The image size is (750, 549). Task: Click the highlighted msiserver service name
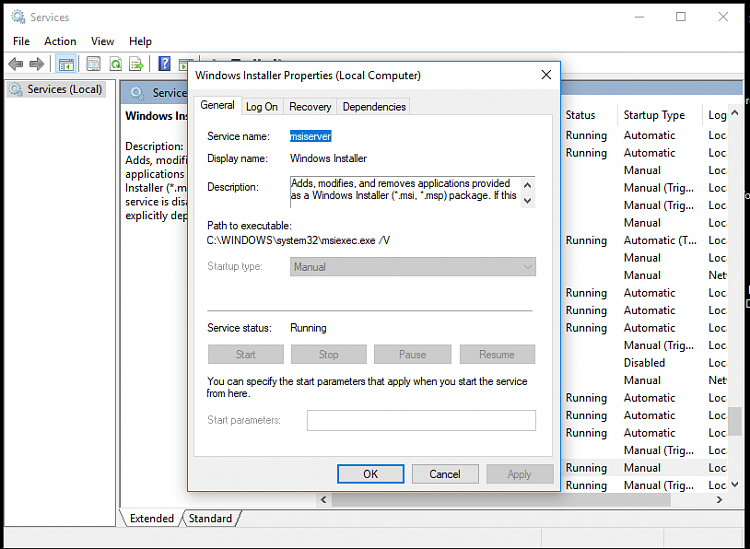[x=310, y=136]
